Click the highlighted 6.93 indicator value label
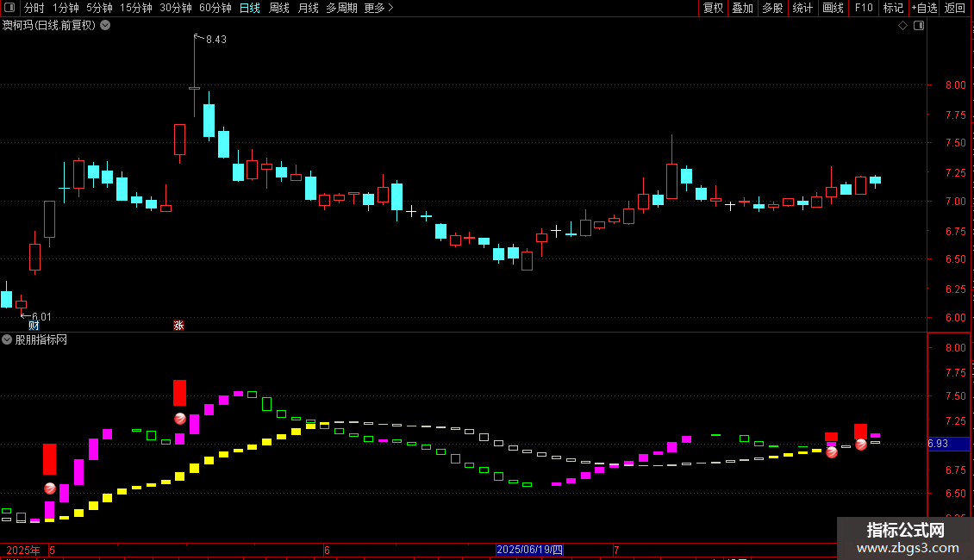This screenshot has width=974, height=560. pyautogui.click(x=948, y=444)
